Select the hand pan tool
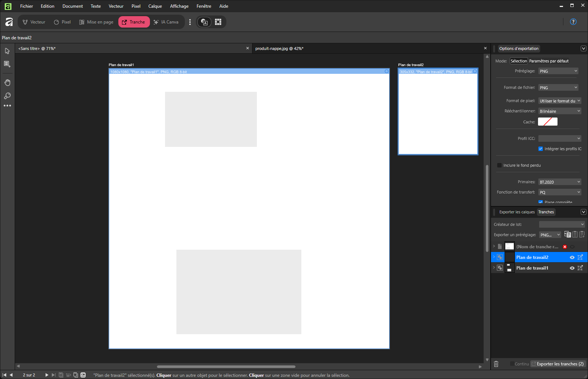The width and height of the screenshot is (588, 379). (x=7, y=83)
